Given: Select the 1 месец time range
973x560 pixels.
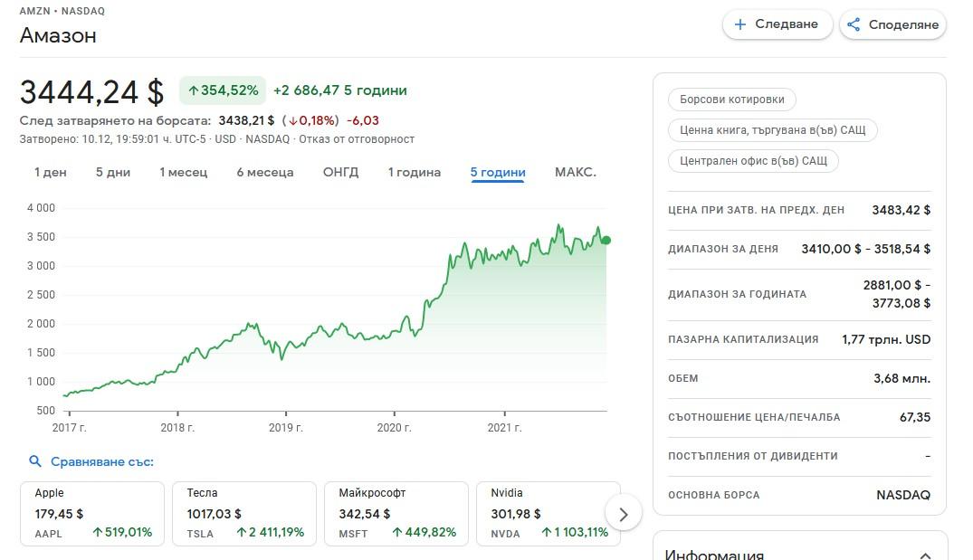Looking at the screenshot, I should (184, 172).
